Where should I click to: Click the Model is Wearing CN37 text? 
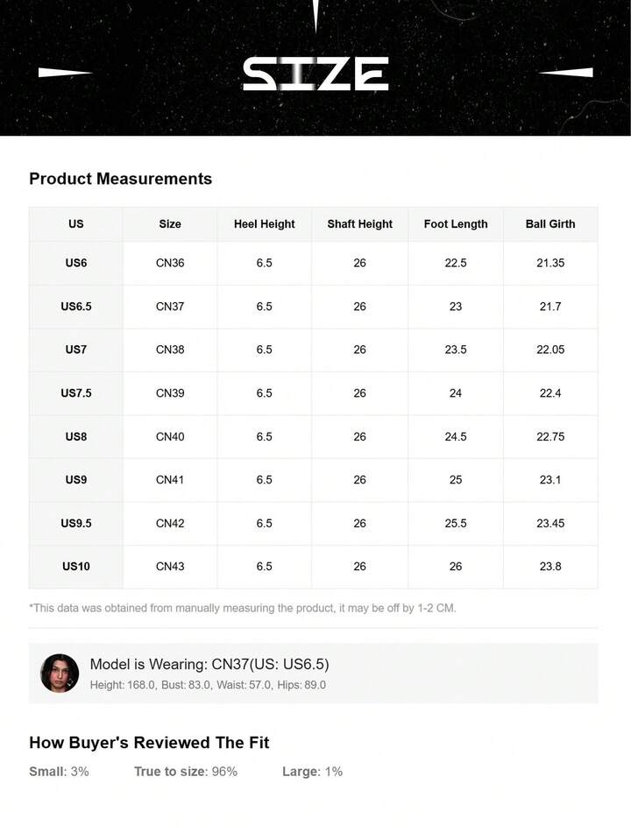coord(209,664)
